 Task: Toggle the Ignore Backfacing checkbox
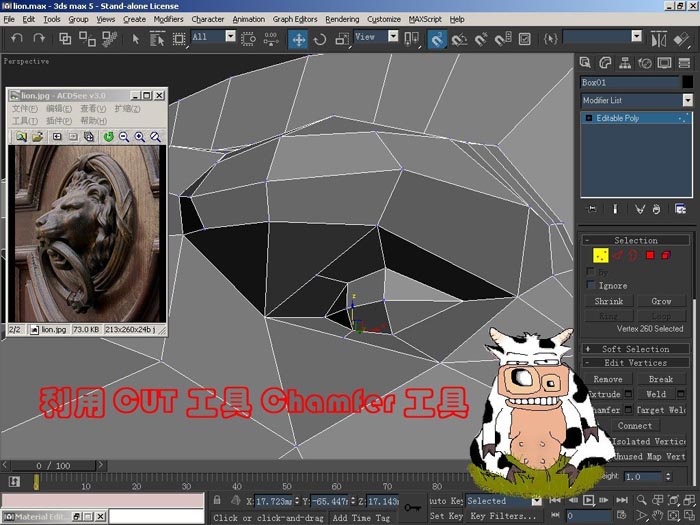tap(591, 285)
